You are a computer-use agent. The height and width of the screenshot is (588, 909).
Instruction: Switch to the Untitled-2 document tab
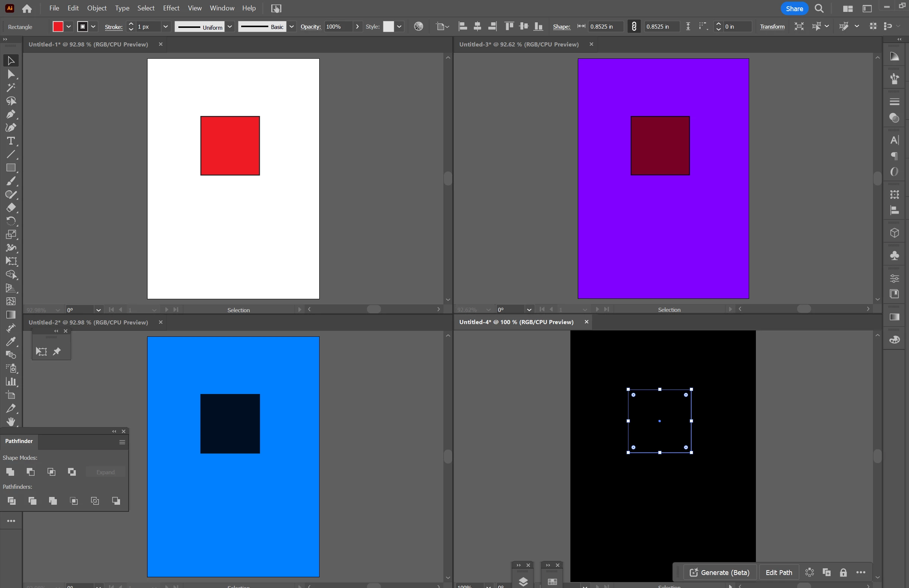[88, 322]
